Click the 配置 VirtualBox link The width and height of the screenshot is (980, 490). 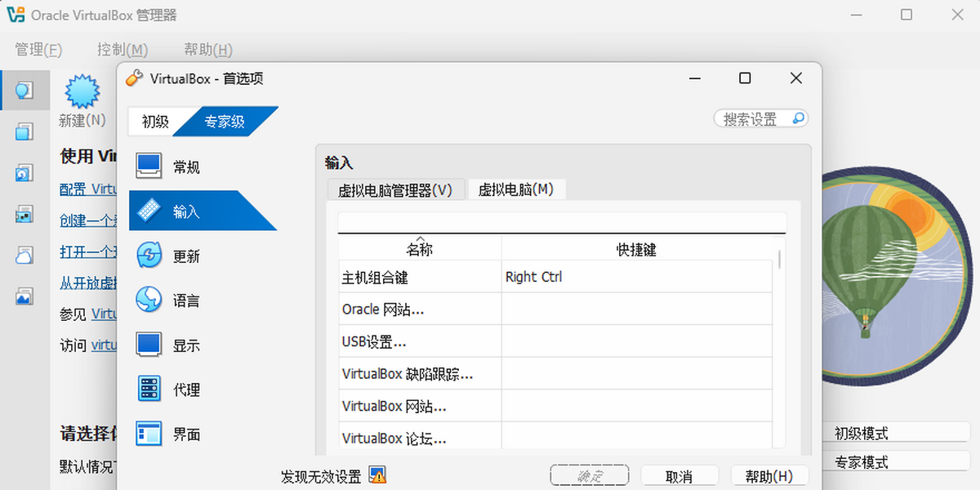[x=89, y=189]
